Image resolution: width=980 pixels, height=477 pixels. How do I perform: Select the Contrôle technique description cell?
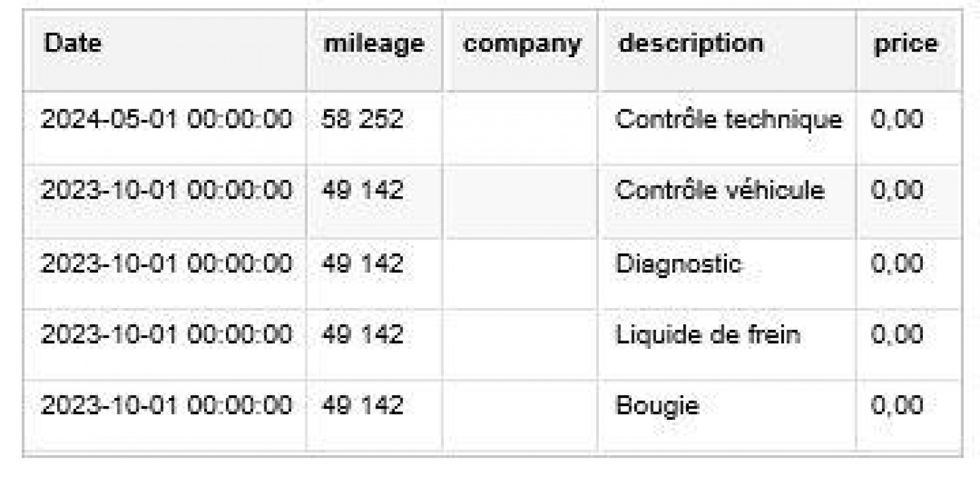[x=729, y=119]
